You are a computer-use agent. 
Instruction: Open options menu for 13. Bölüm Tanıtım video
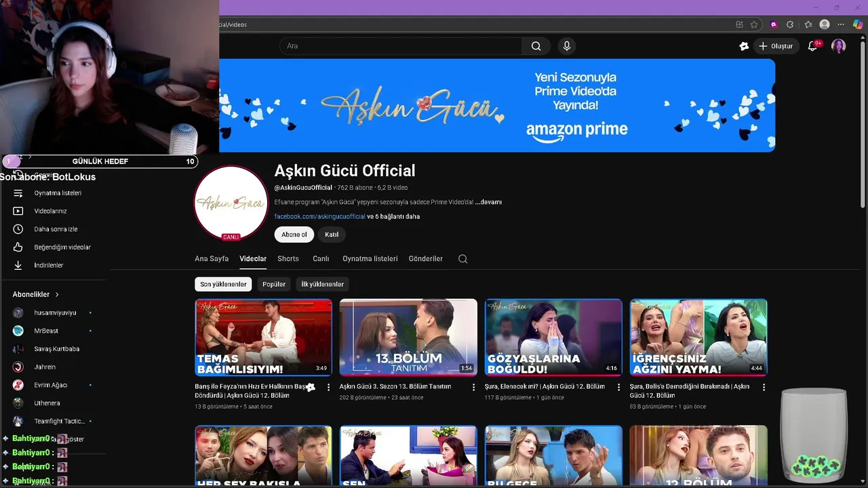(473, 387)
